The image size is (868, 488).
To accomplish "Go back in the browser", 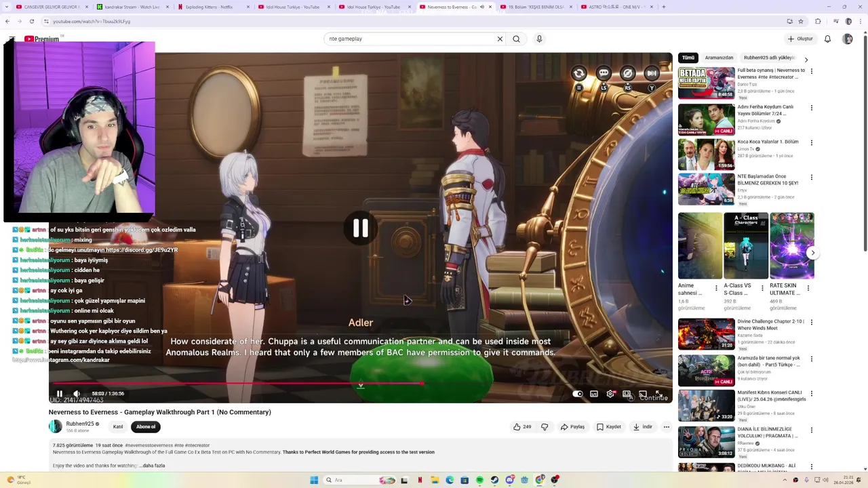I will pos(8,21).
